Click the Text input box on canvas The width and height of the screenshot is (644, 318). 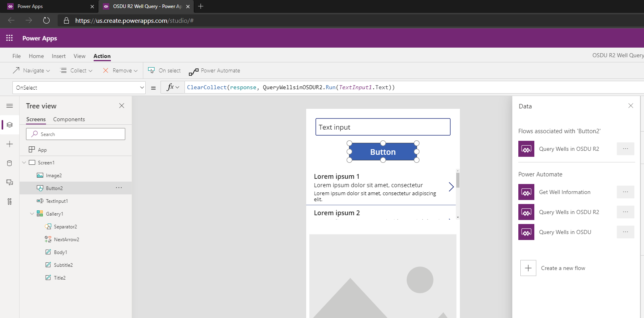coord(383,127)
